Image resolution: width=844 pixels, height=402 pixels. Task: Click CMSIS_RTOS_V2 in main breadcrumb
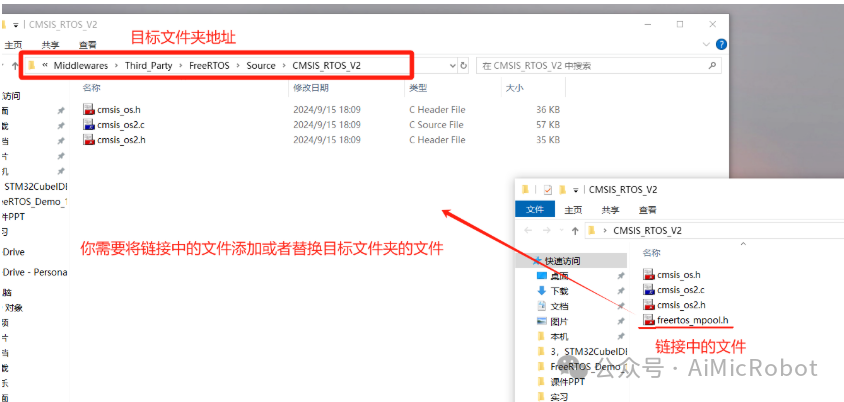tap(326, 65)
